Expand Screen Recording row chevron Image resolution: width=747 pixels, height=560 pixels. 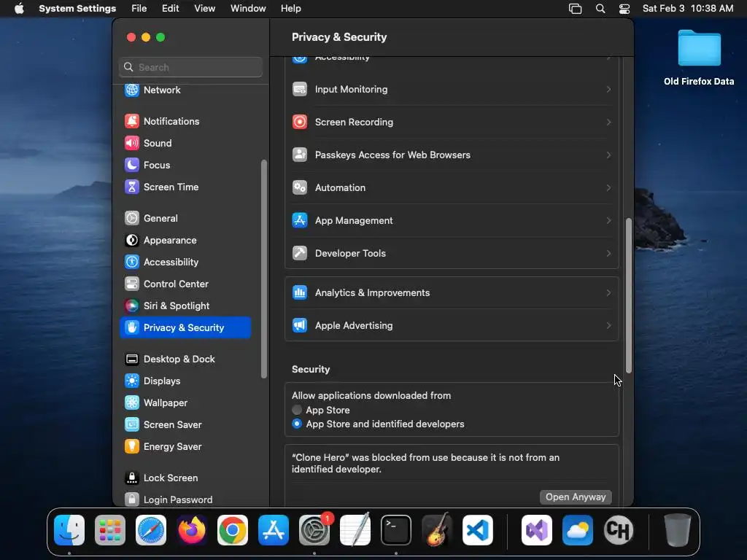608,122
